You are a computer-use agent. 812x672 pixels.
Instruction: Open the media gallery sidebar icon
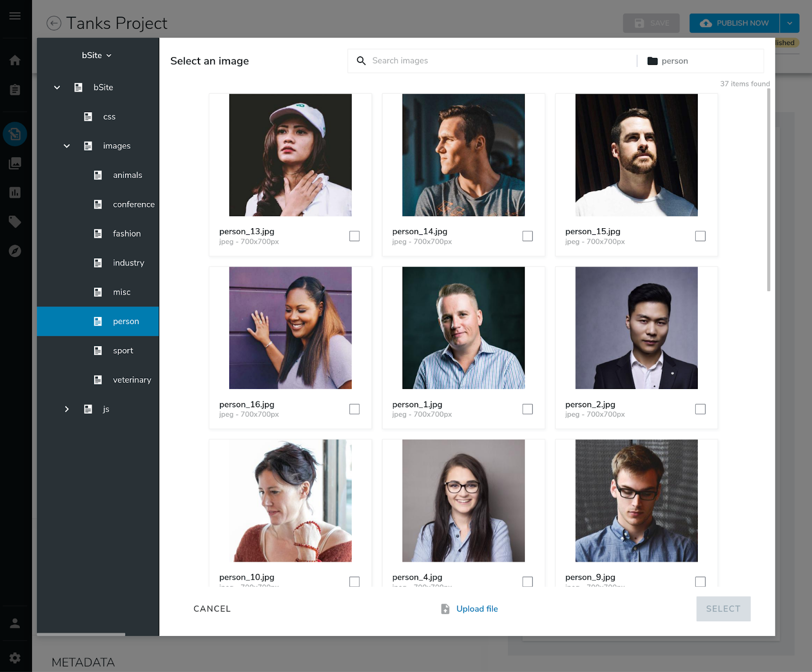click(x=15, y=163)
